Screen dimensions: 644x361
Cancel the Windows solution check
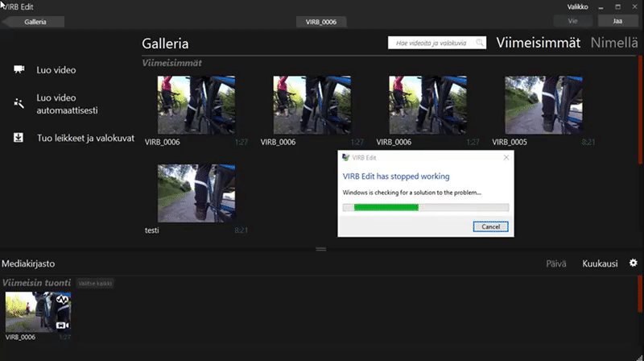tap(490, 226)
